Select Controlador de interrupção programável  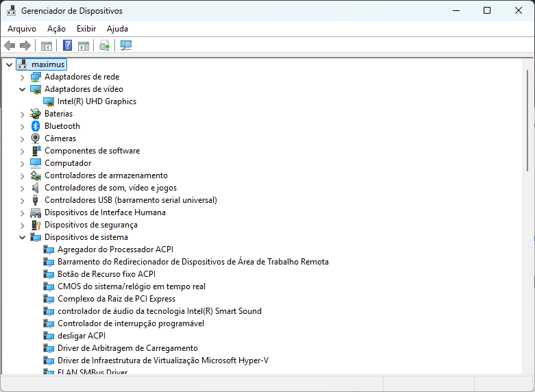[x=131, y=323]
